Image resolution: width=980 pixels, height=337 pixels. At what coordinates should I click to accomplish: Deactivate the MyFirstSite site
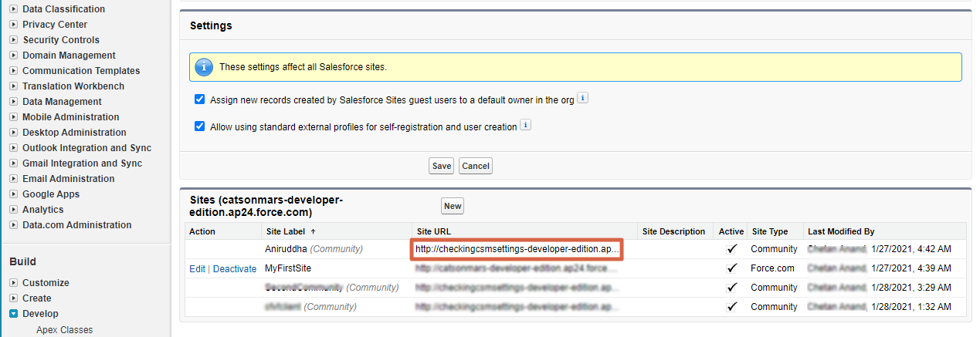tap(234, 268)
